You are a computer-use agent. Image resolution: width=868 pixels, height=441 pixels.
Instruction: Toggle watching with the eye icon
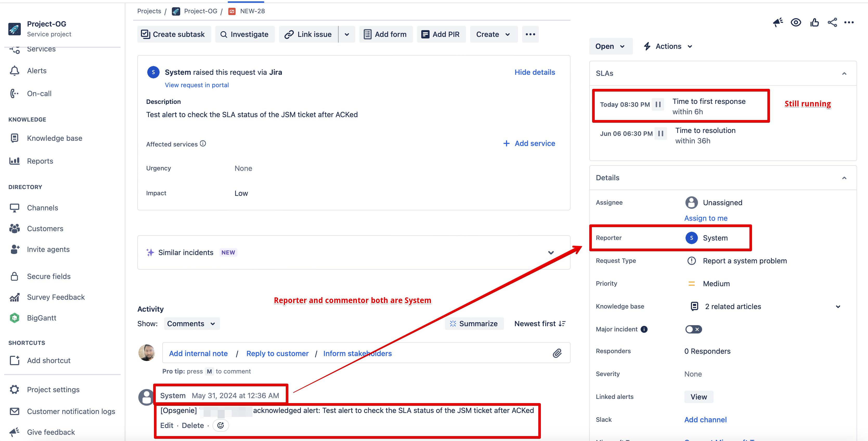click(796, 23)
